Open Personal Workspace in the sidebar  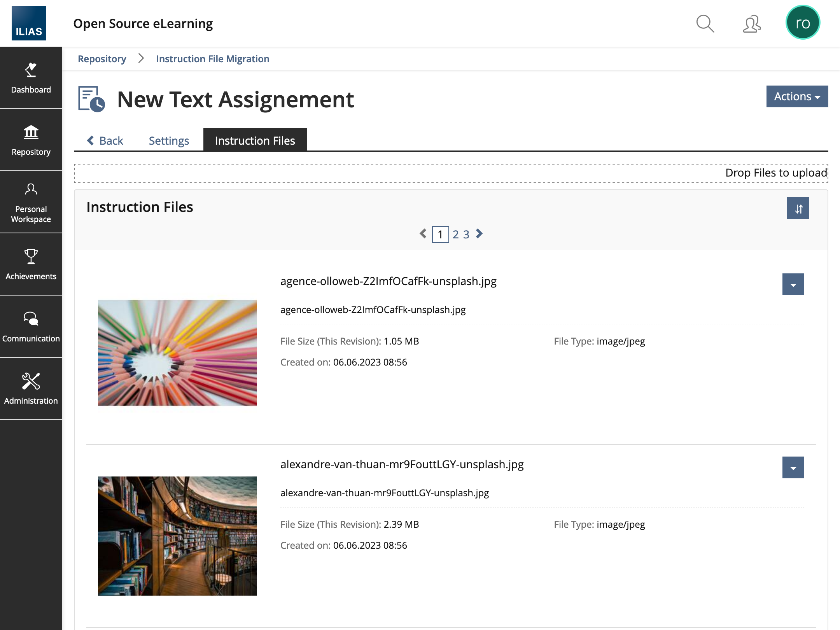(x=31, y=202)
